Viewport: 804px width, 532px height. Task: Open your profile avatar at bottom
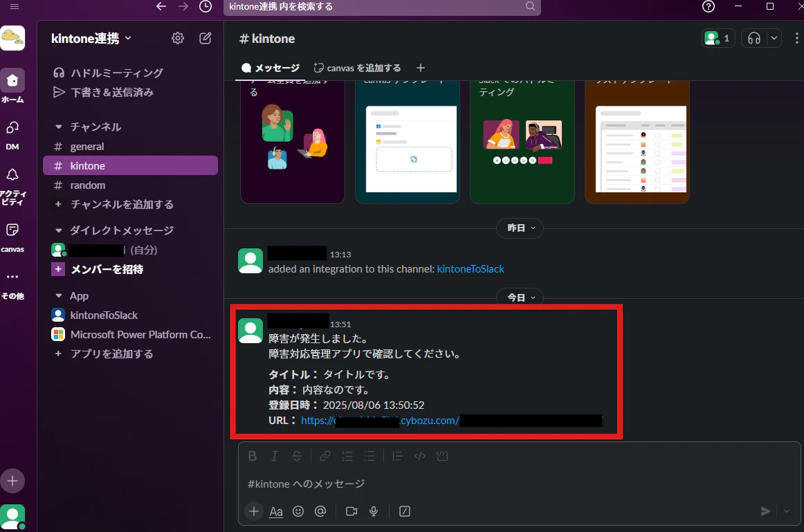coord(12,517)
